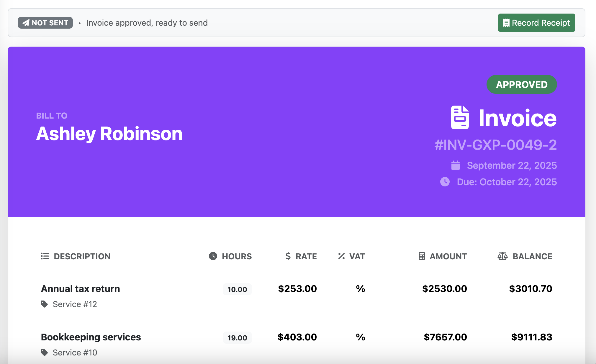Screen dimensions: 596x364
Task: Select the Annual tax return line item
Action: tap(81, 288)
